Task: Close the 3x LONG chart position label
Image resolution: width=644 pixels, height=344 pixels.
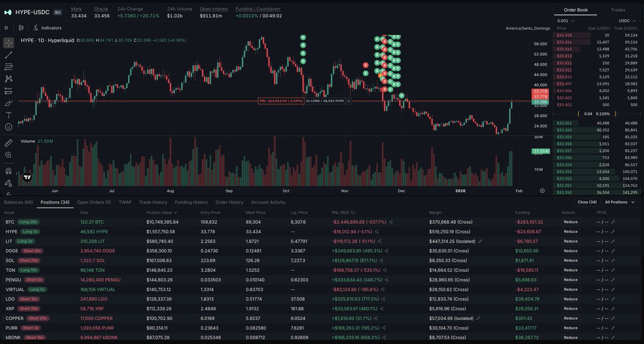Action: tap(348, 101)
